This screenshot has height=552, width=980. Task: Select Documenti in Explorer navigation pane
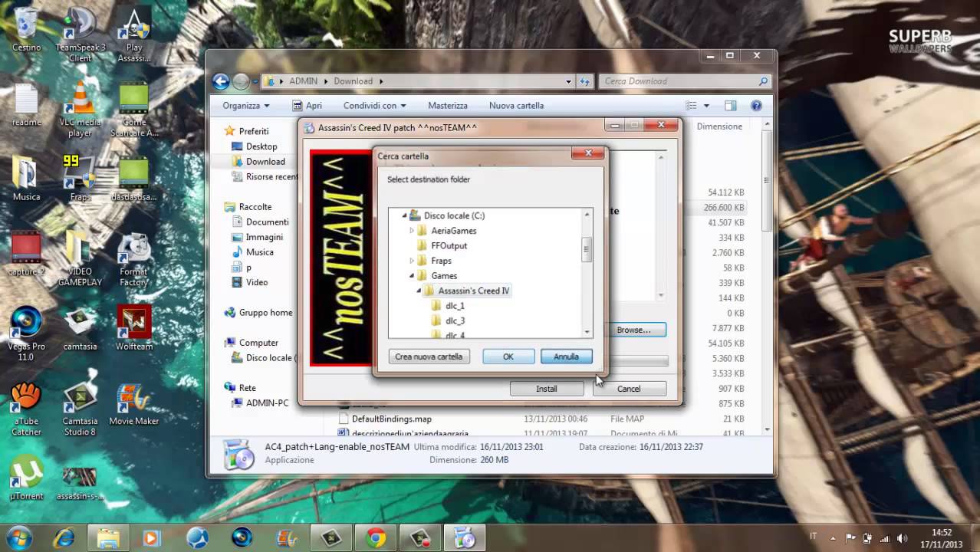coord(267,222)
